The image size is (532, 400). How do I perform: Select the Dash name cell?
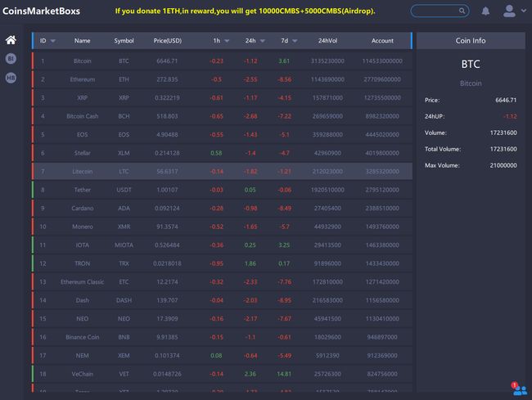[x=82, y=300]
